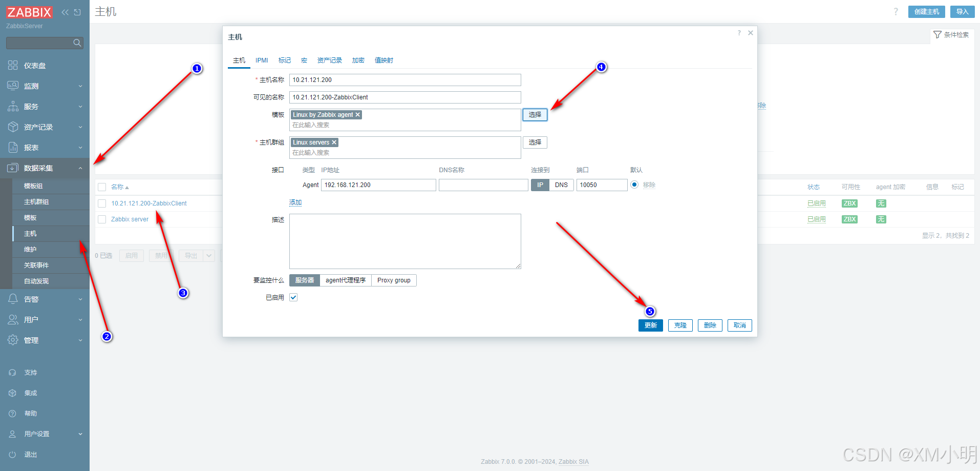The height and width of the screenshot is (471, 980).
Task: Switch to the 加密 encryption tab
Action: click(x=358, y=60)
